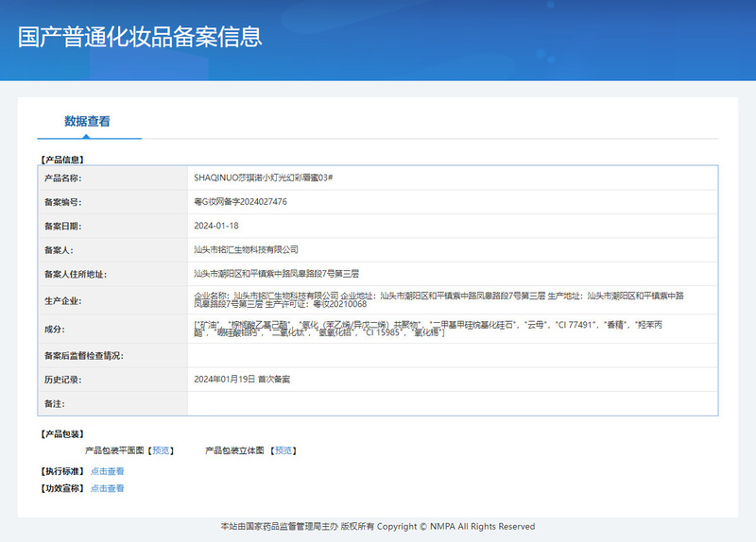Click the NMPA copyright footer text
The image size is (756, 542).
tap(378, 527)
